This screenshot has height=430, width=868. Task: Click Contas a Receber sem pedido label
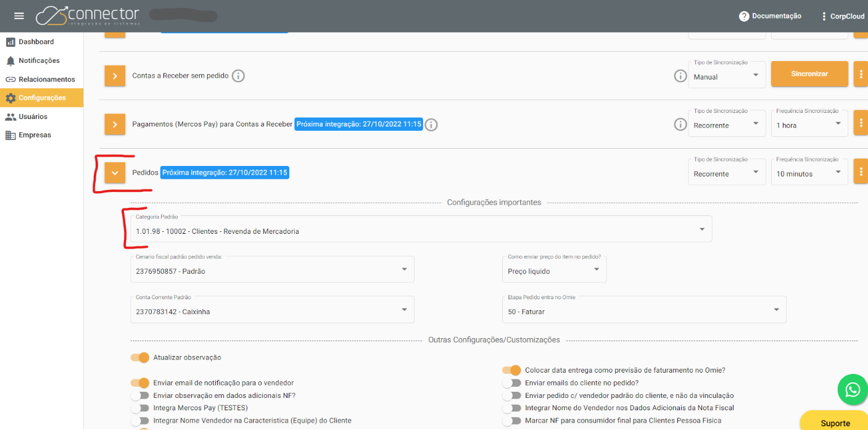180,76
